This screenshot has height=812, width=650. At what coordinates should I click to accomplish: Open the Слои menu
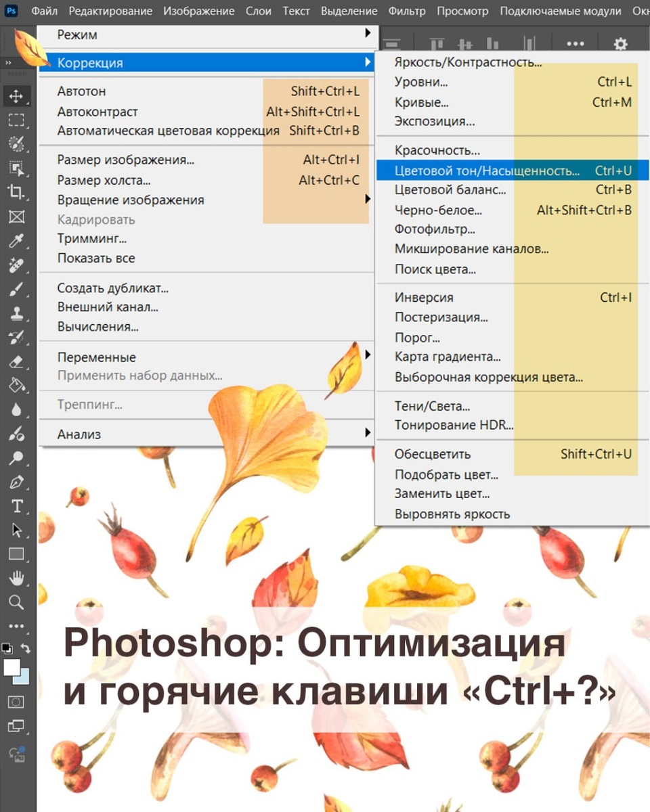tap(259, 12)
